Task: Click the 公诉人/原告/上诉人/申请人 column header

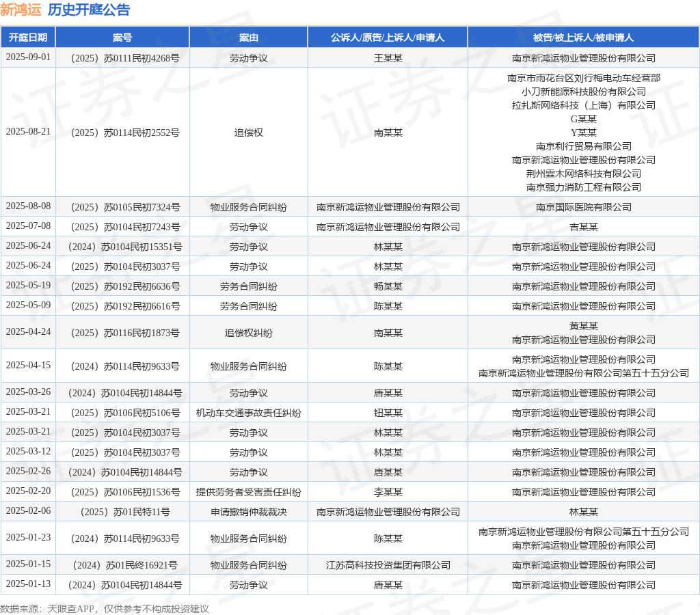Action: [x=388, y=38]
